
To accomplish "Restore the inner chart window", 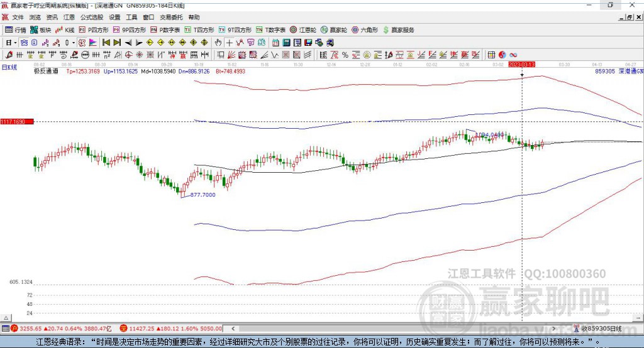I will (x=629, y=17).
